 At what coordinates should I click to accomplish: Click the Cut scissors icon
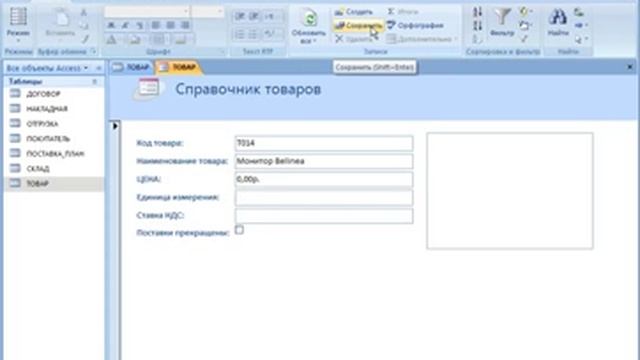click(x=84, y=13)
